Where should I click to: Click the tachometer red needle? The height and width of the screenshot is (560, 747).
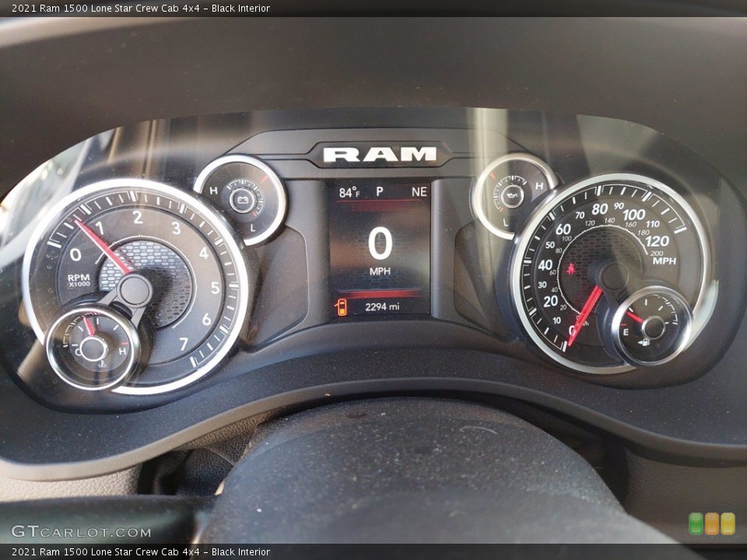[x=103, y=247]
